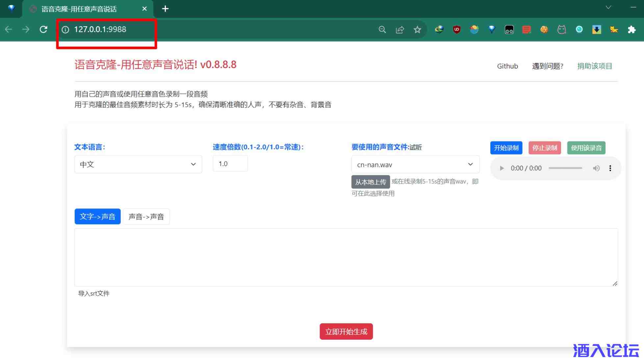The height and width of the screenshot is (362, 644).
Task: Open the share page icon
Action: click(x=399, y=30)
